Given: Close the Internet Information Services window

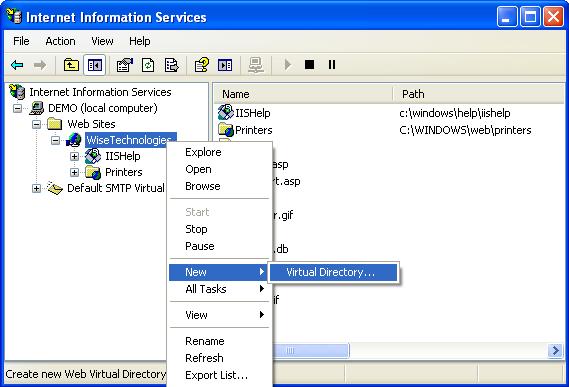Looking at the screenshot, I should pos(553,17).
